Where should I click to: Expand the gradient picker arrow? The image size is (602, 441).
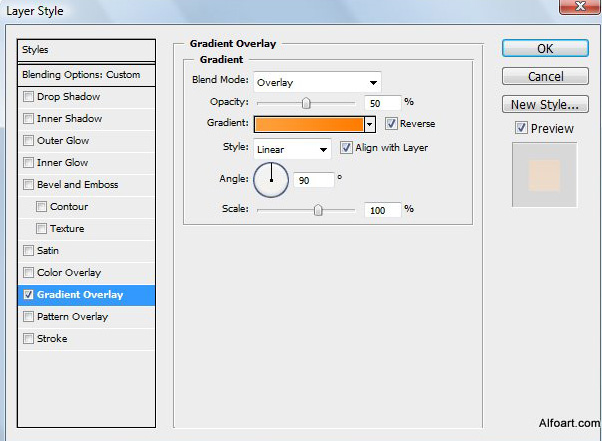coord(369,125)
